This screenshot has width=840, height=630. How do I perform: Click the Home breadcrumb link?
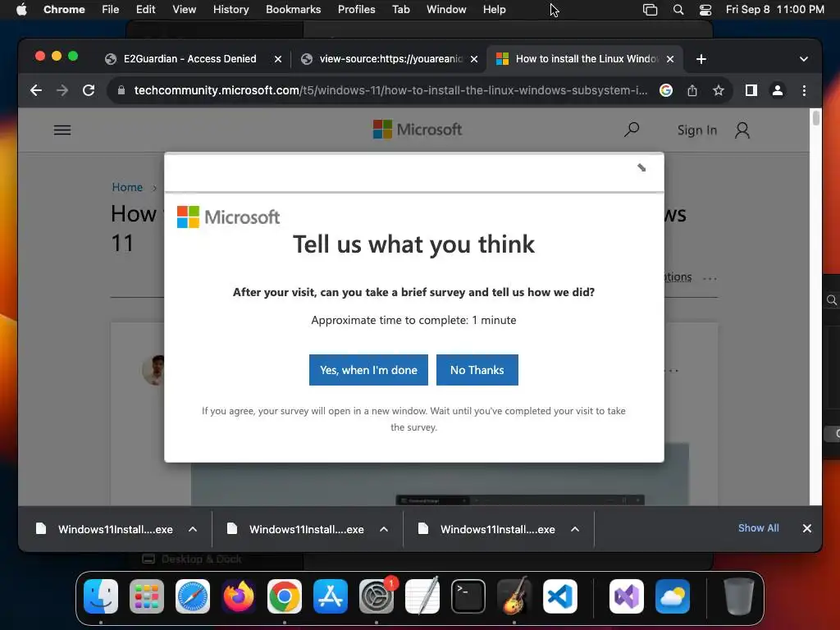pos(127,187)
